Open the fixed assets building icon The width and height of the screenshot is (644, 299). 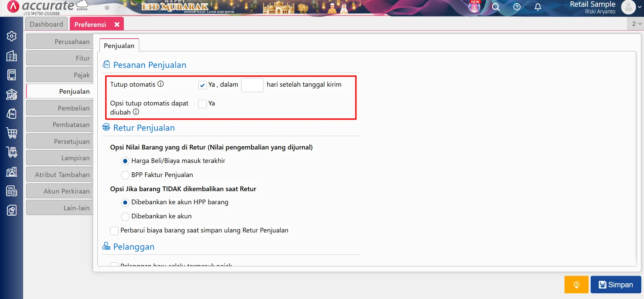point(12,172)
